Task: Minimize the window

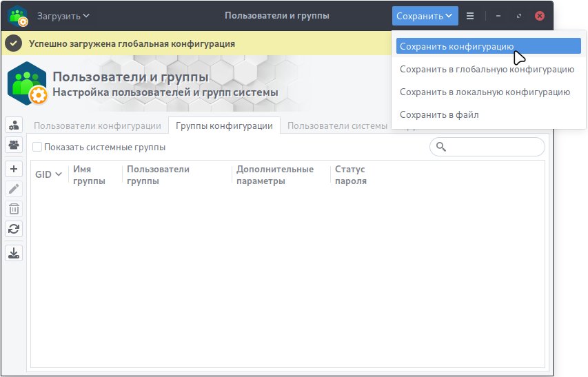Action: click(x=498, y=16)
